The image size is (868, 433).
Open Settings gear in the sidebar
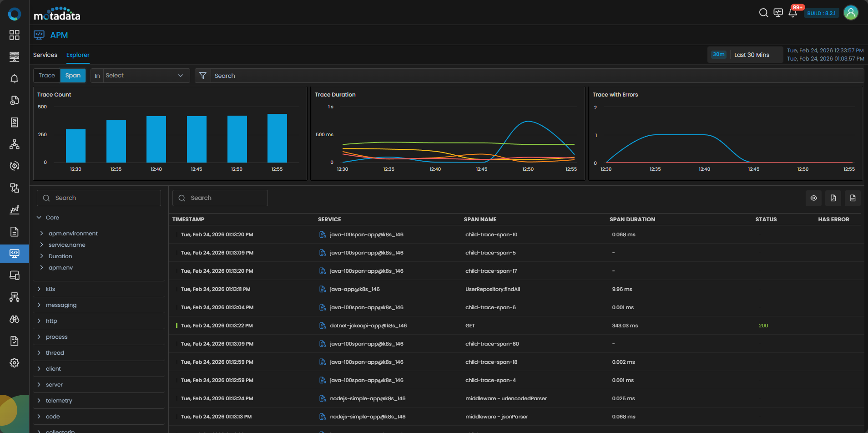point(15,362)
